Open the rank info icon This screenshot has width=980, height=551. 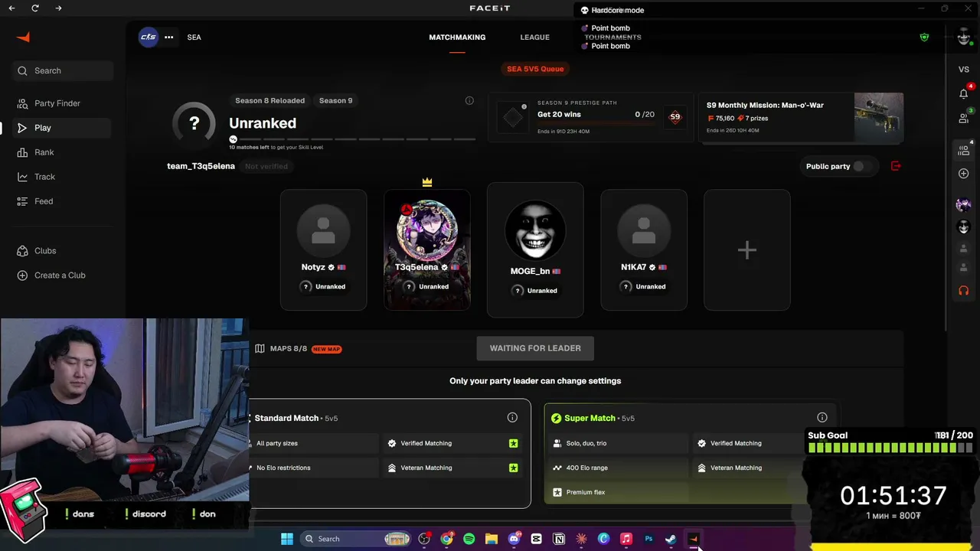tap(469, 100)
